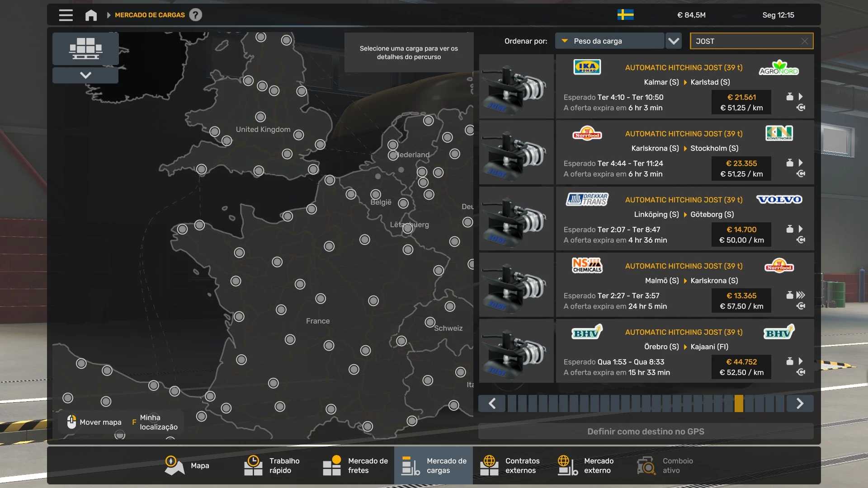Viewport: 868px width, 488px height.
Task: Open the trailer cargo filter icon
Action: pyautogui.click(x=85, y=49)
